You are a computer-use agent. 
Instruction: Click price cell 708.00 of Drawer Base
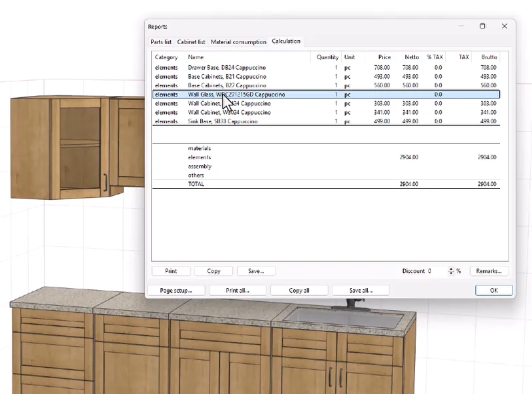pos(382,67)
